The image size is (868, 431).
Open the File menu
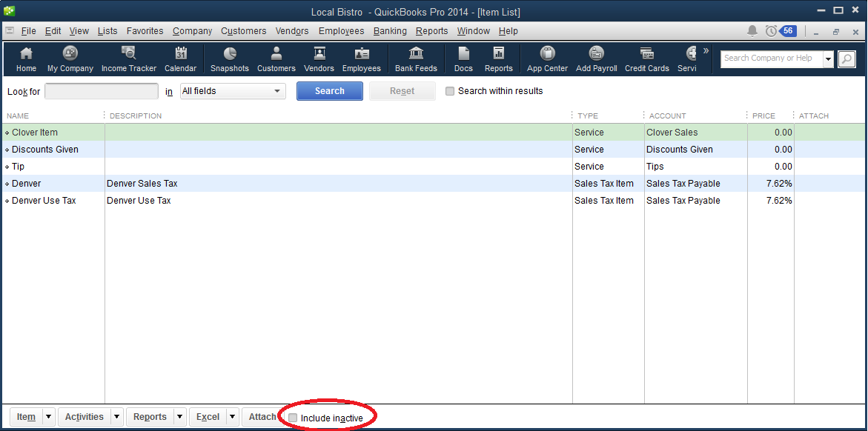[x=28, y=31]
